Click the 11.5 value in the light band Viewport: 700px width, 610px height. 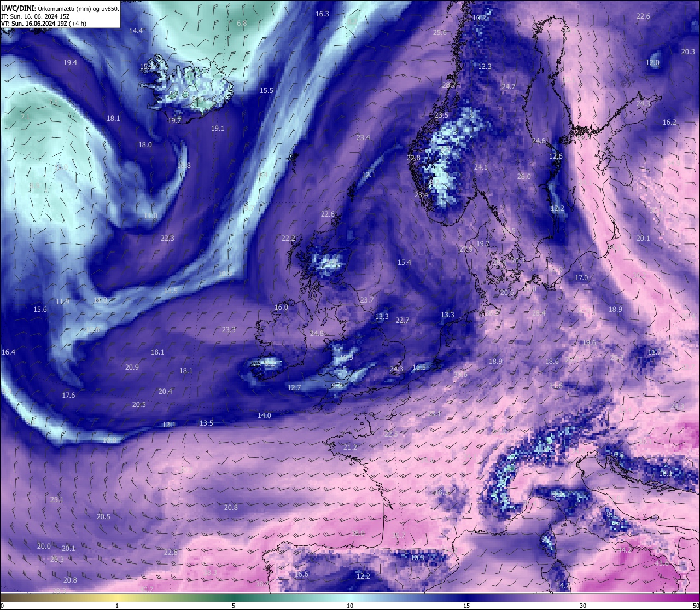171,291
